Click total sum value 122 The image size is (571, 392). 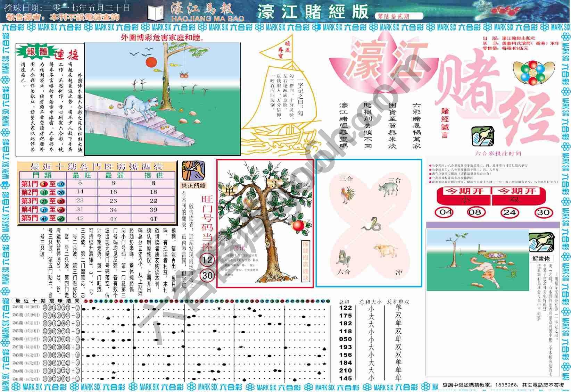click(346, 308)
